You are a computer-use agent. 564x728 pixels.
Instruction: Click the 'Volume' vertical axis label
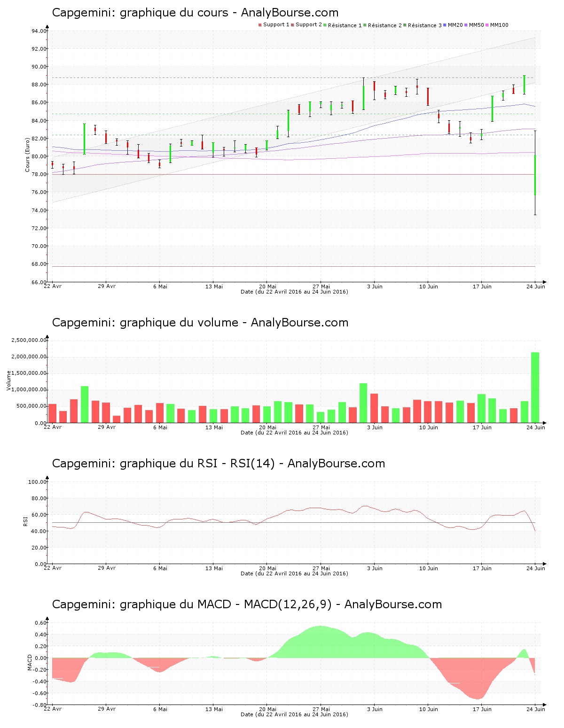tap(8, 380)
